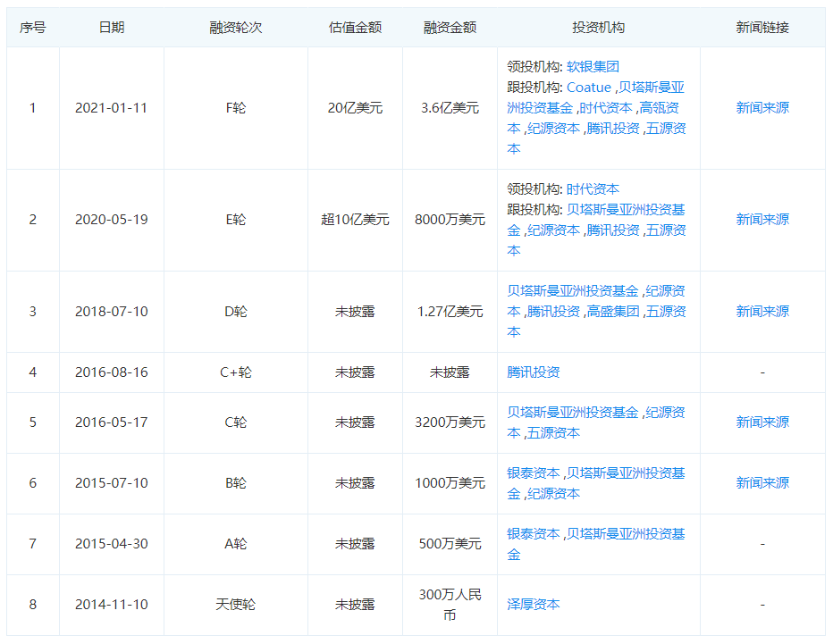Open 新闻来源 link for 2020-05-19 E轮
833x644 pixels.
coord(762,219)
